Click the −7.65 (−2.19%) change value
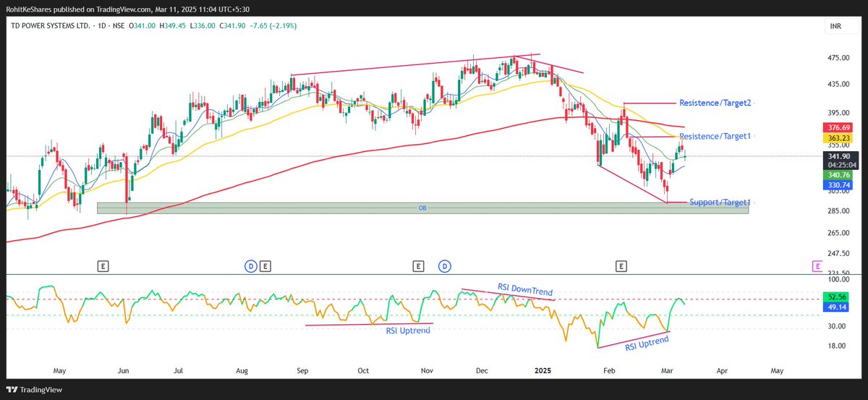 [272, 26]
